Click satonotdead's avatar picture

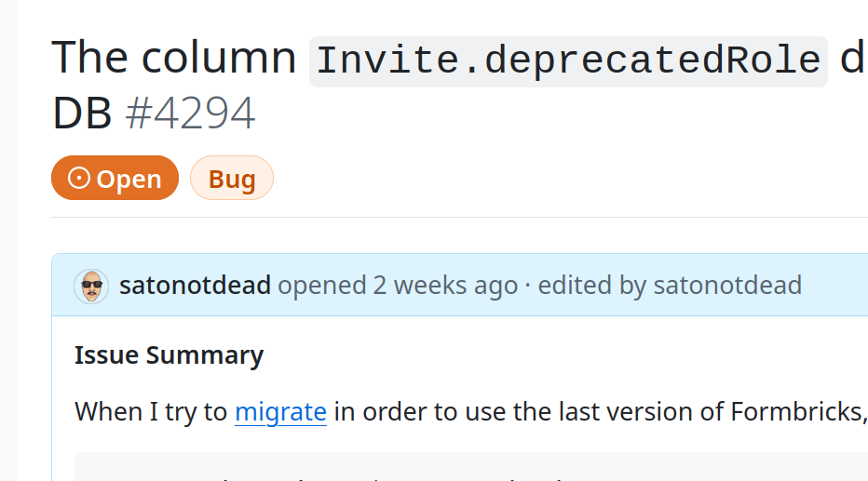coord(91,286)
